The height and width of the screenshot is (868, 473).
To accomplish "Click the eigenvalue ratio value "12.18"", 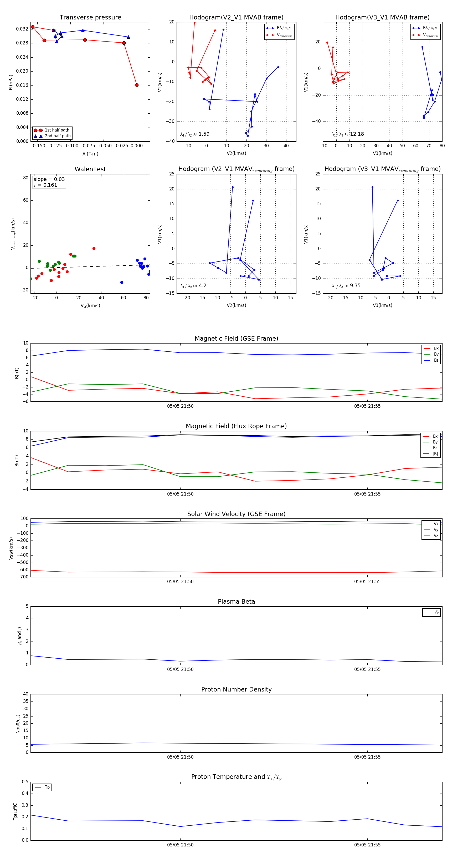I will (357, 134).
